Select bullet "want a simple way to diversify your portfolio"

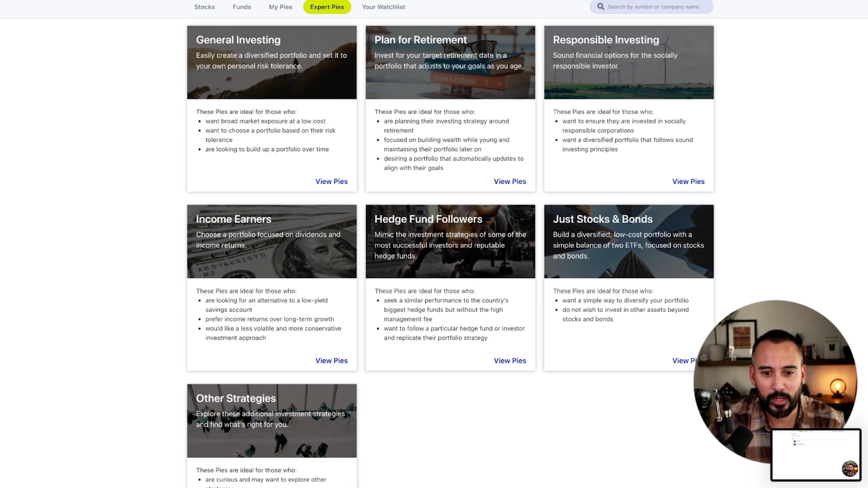(626, 300)
